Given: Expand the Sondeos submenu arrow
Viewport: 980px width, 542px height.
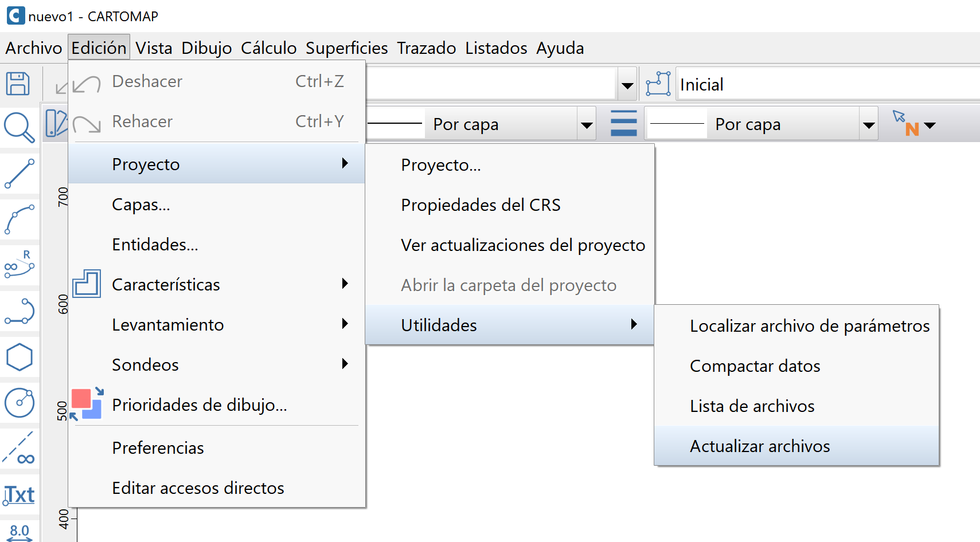Looking at the screenshot, I should (x=345, y=364).
